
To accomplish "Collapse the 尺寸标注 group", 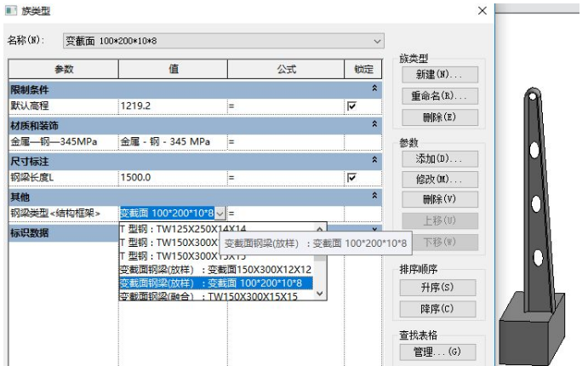I will 374,160.
